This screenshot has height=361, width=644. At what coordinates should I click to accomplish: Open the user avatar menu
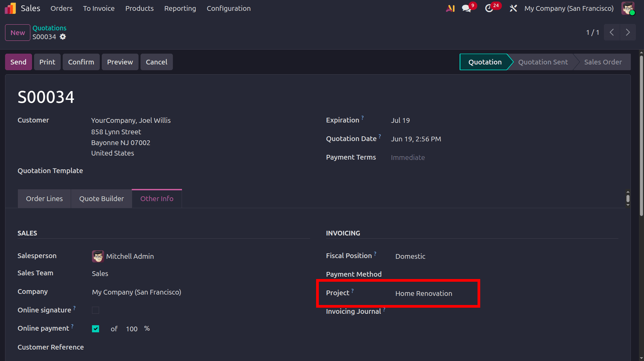pos(628,8)
